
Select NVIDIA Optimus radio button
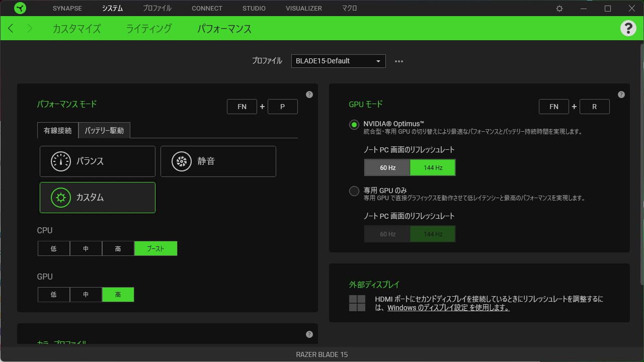pos(354,124)
